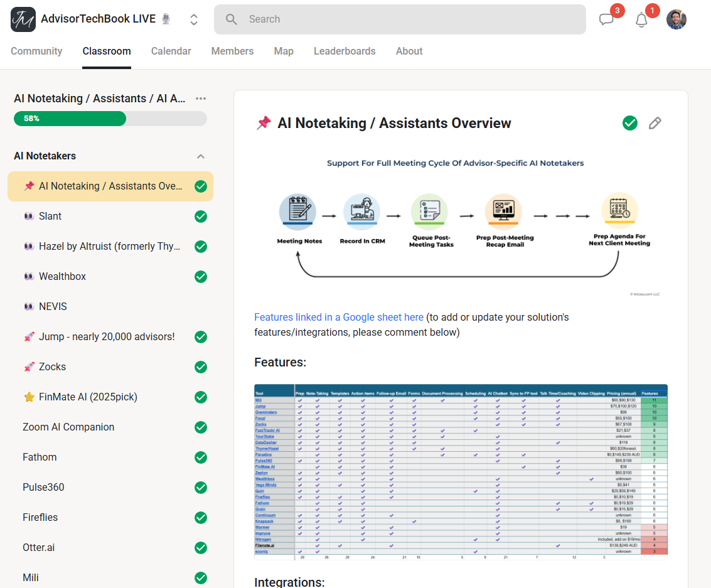This screenshot has height=588, width=711.
Task: Click the Integrations: heading
Action: 289,582
